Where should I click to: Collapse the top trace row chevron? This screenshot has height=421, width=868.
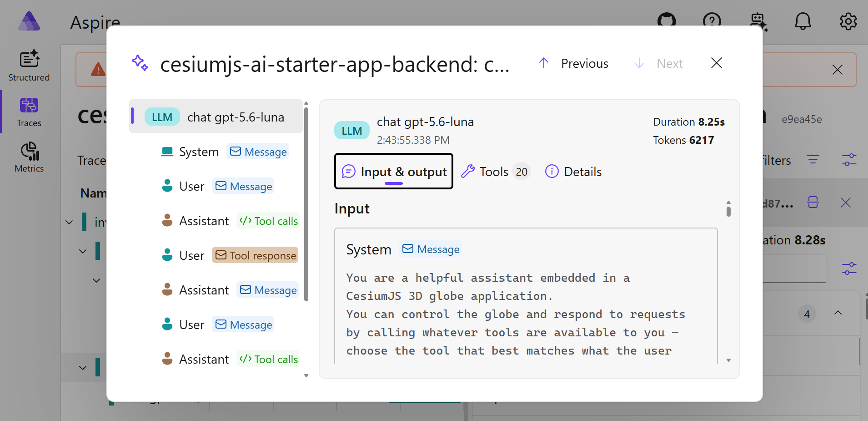(x=69, y=222)
